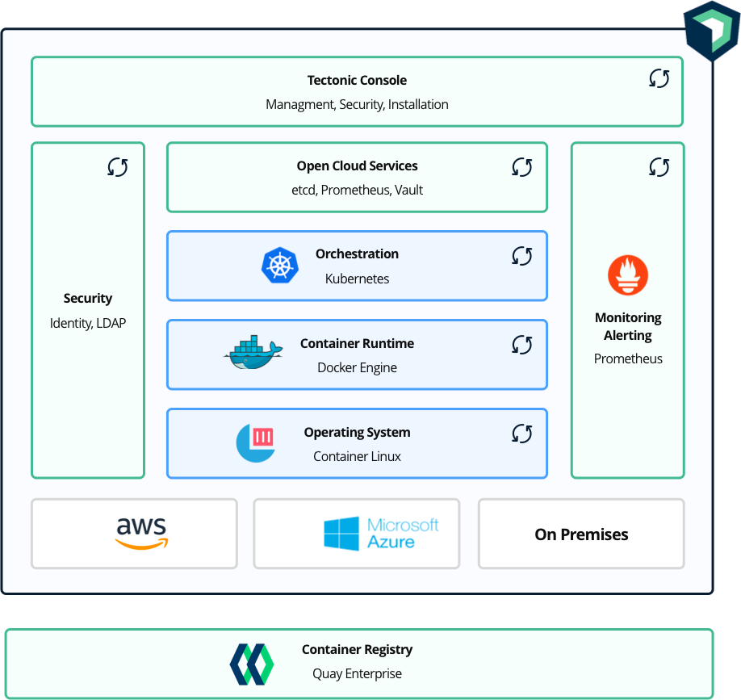This screenshot has height=700, width=741.
Task: Click the refresh icon in Tectonic Console box
Action: (659, 78)
